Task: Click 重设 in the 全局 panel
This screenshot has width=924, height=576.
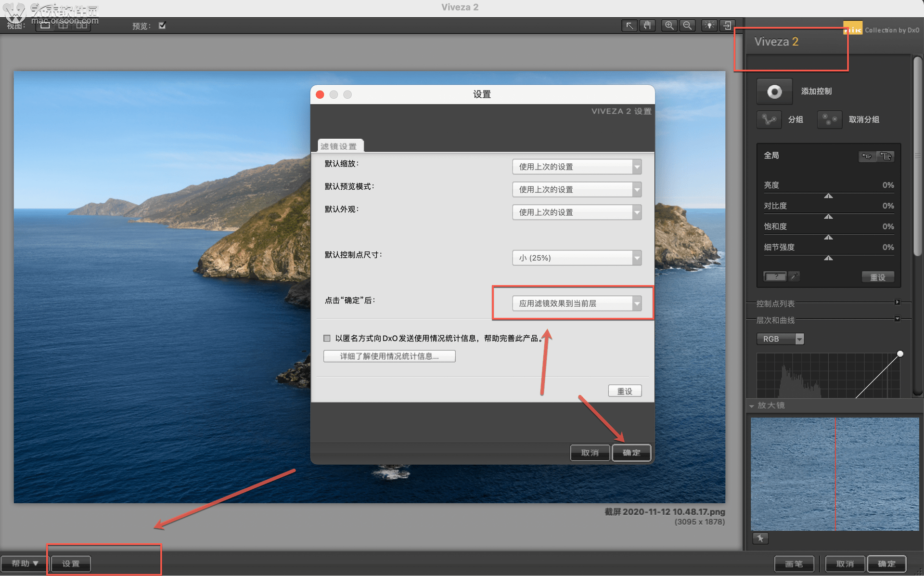Action: click(878, 277)
